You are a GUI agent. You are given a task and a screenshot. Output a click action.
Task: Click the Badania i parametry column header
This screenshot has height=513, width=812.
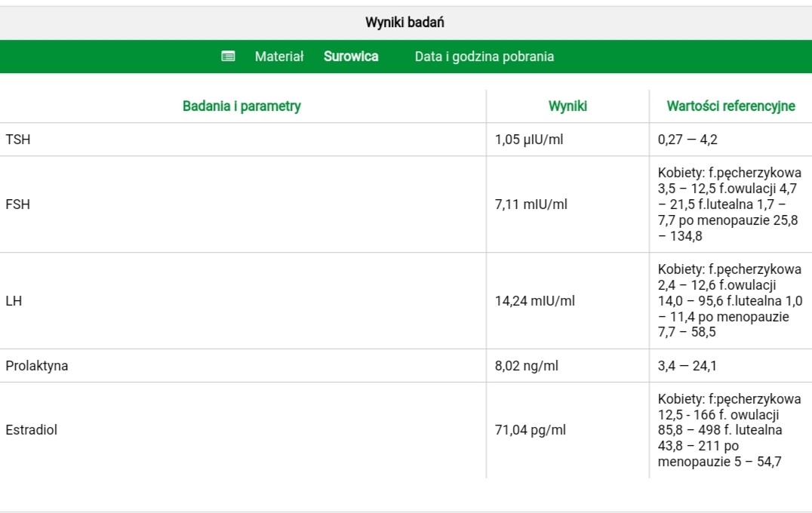click(x=241, y=106)
